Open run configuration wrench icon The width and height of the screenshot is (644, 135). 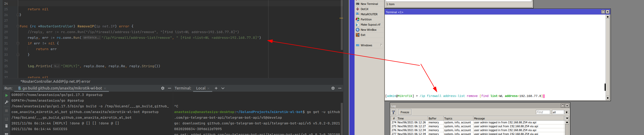[x=7, y=102]
